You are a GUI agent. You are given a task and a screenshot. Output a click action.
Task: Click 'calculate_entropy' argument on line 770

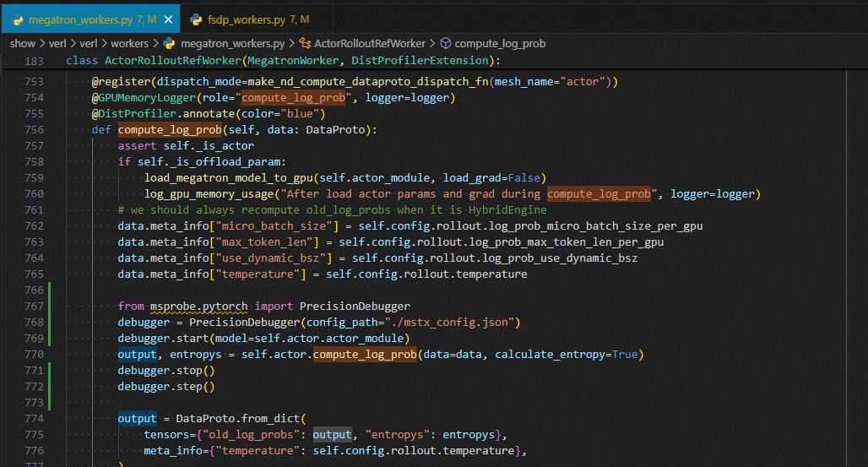point(550,355)
